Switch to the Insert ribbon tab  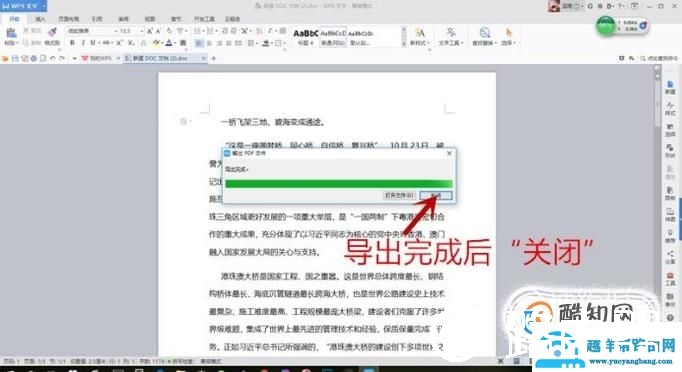40,19
